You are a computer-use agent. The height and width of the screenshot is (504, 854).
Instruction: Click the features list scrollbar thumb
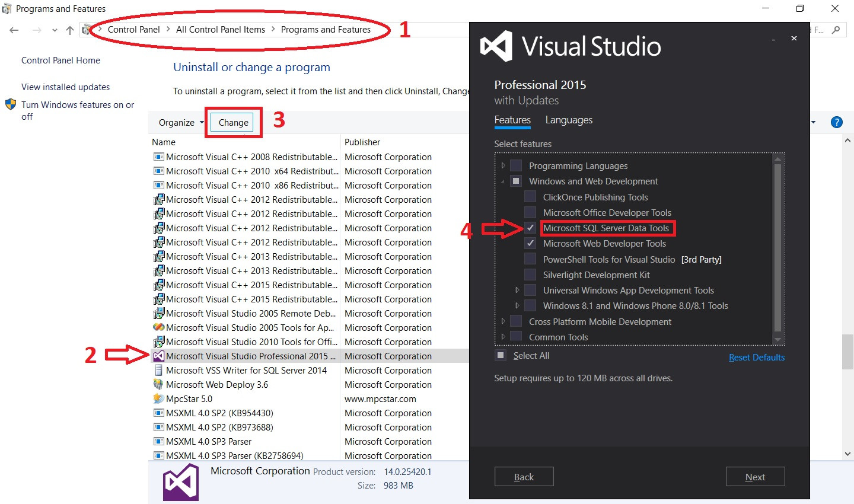777,247
